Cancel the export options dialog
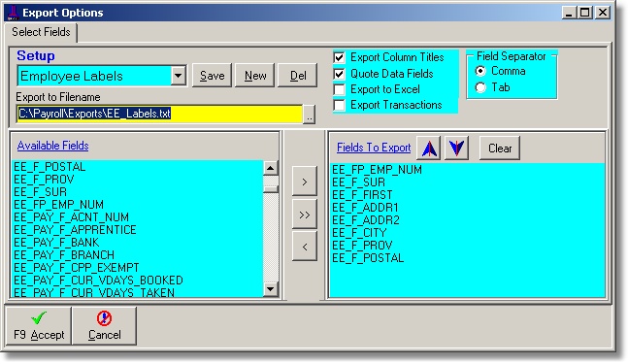Image resolution: width=628 pixels, height=364 pixels. pos(104,325)
